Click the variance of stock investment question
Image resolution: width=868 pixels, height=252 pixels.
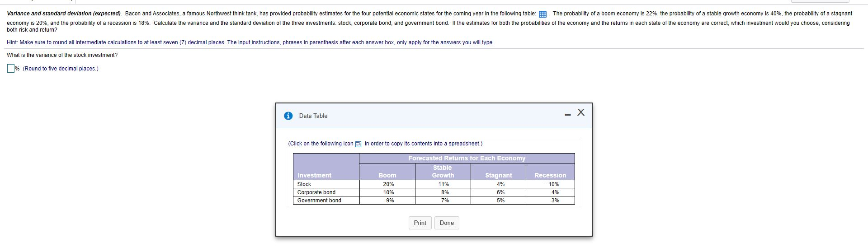[x=62, y=55]
